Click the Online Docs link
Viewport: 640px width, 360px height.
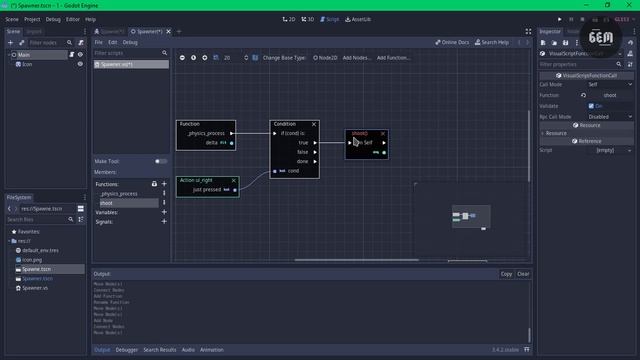(452, 42)
